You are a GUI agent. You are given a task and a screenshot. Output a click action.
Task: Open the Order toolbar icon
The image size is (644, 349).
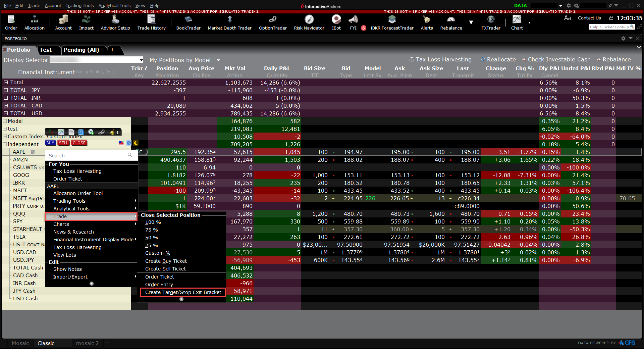(x=11, y=23)
